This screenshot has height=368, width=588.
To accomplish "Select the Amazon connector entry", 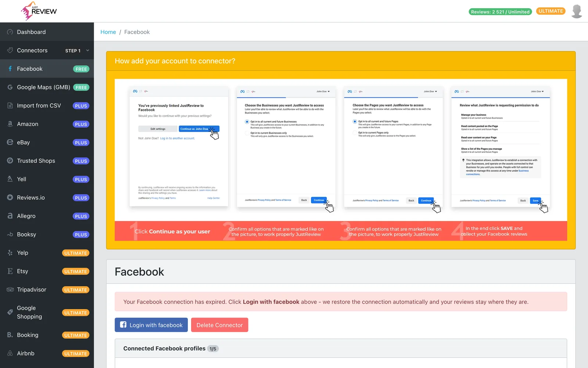I will pos(47,124).
